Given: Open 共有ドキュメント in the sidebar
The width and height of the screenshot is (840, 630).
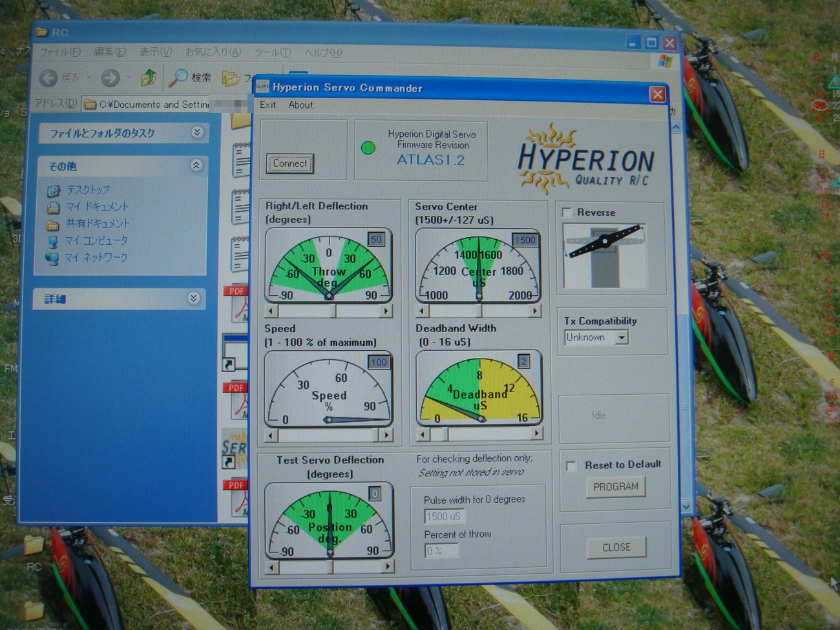Looking at the screenshot, I should 89,224.
